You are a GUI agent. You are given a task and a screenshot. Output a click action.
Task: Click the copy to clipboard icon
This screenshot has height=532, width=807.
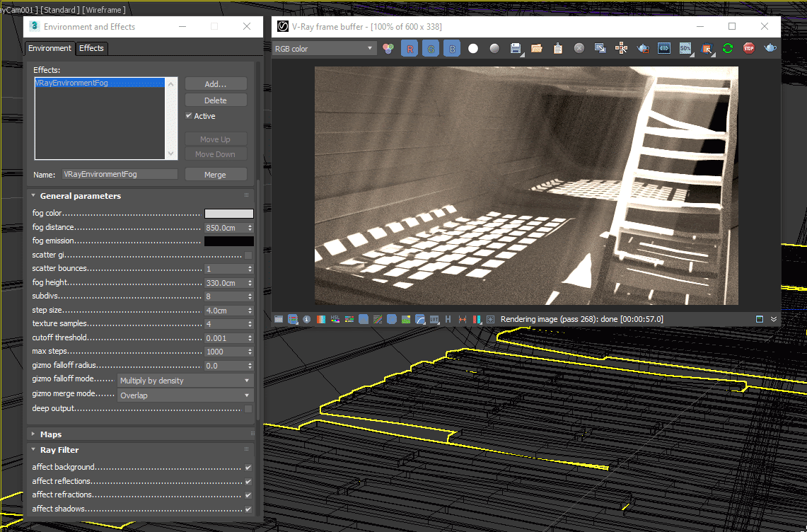(x=558, y=48)
